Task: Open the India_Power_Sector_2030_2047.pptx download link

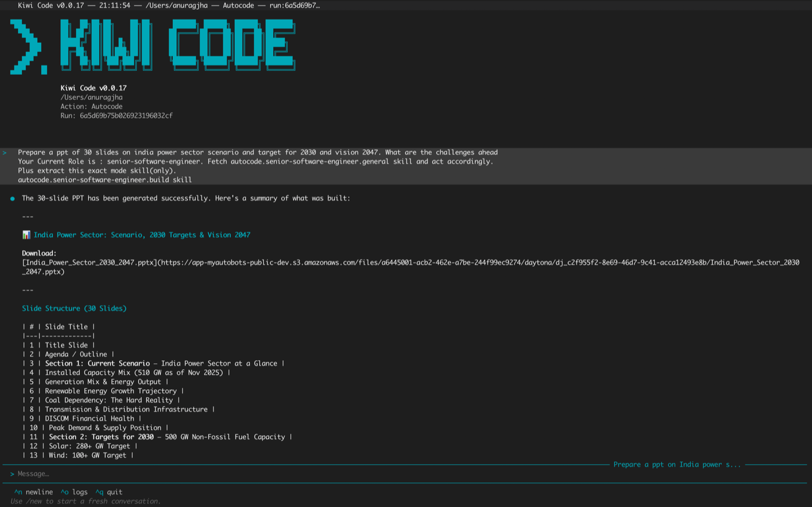Action: pyautogui.click(x=411, y=267)
